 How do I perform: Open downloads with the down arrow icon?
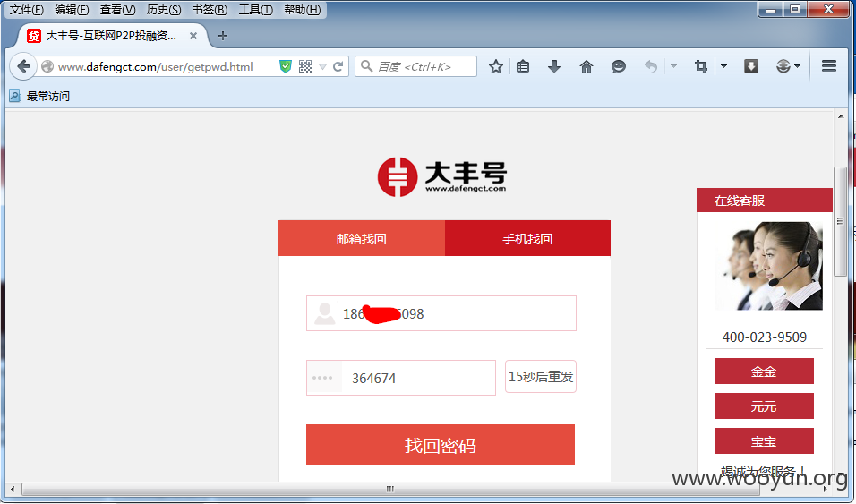[x=554, y=66]
